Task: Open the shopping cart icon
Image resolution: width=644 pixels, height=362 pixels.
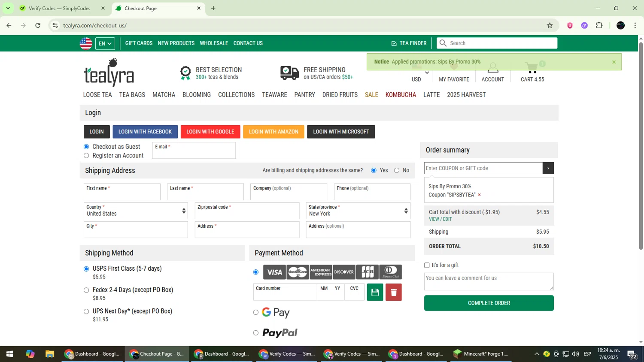Action: pyautogui.click(x=532, y=68)
